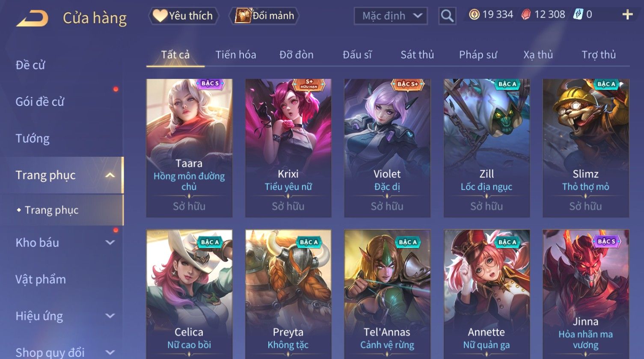The height and width of the screenshot is (359, 644).
Task: Tap the plus icon to add currency
Action: 627,15
